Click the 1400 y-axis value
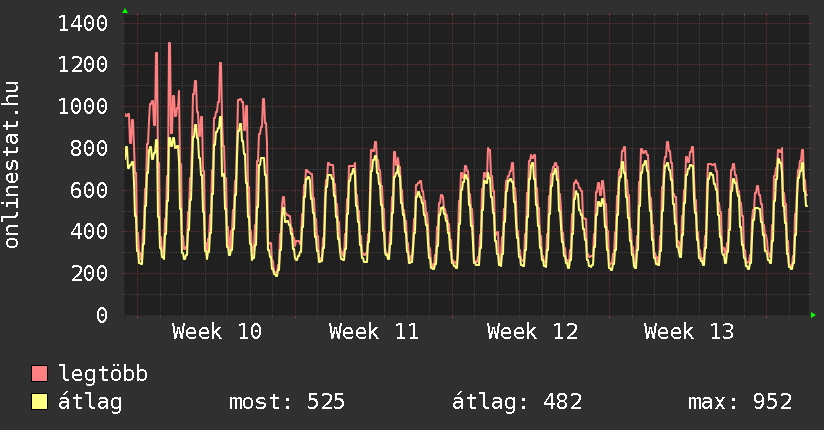Viewport: 824px width, 430px height. point(83,23)
